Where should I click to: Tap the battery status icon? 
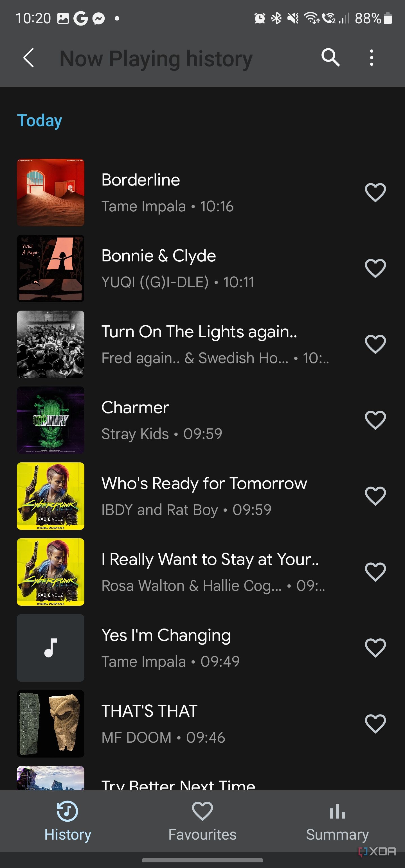[388, 18]
